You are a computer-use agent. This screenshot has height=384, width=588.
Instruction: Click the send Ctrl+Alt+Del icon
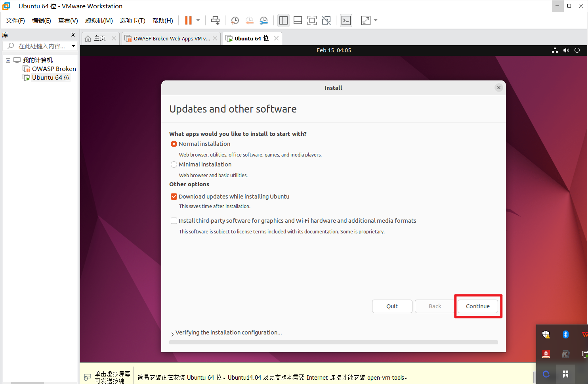[215, 20]
